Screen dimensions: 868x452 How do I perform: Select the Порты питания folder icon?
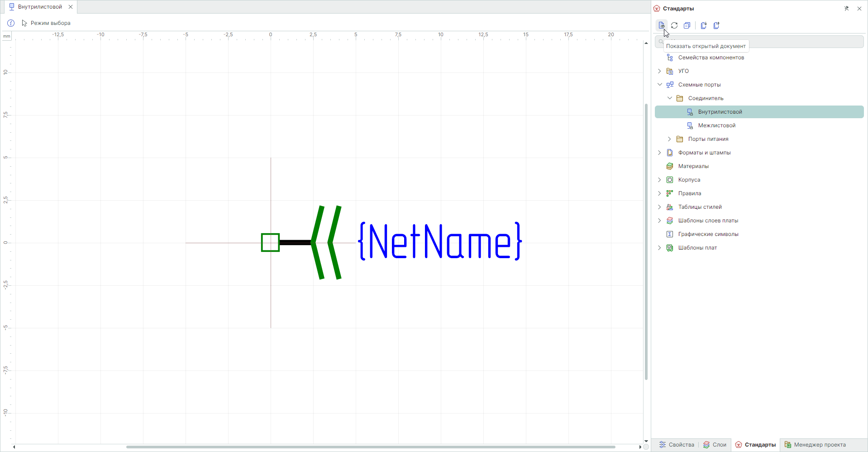click(x=680, y=139)
